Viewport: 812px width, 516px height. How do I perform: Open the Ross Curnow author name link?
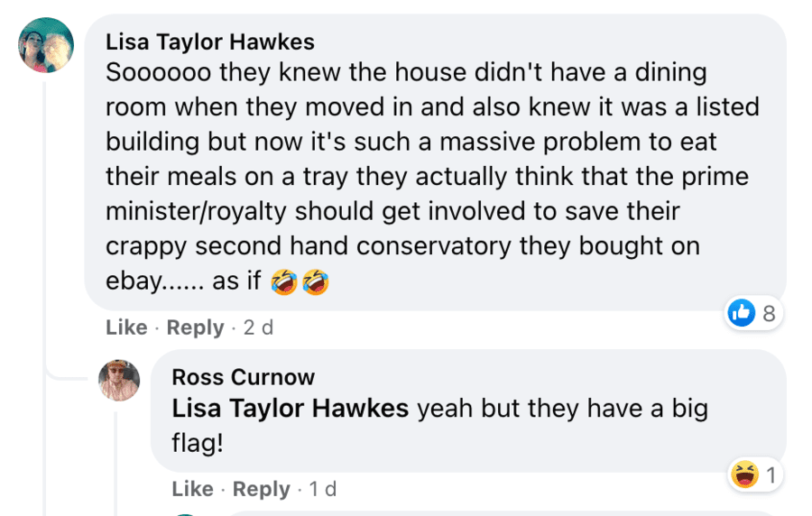[244, 376]
